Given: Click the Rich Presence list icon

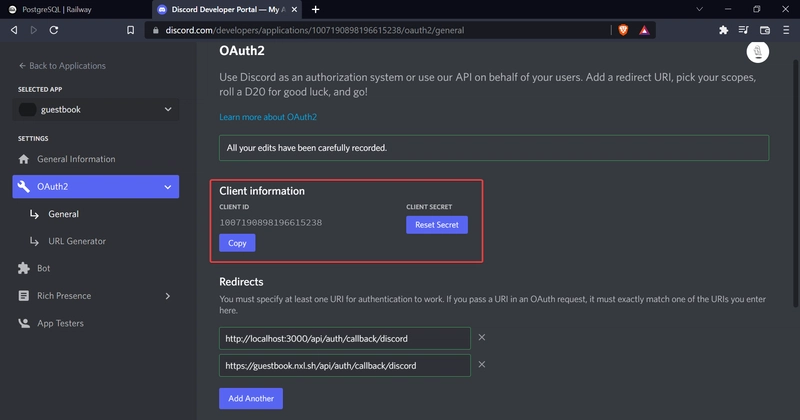Looking at the screenshot, I should (23, 295).
